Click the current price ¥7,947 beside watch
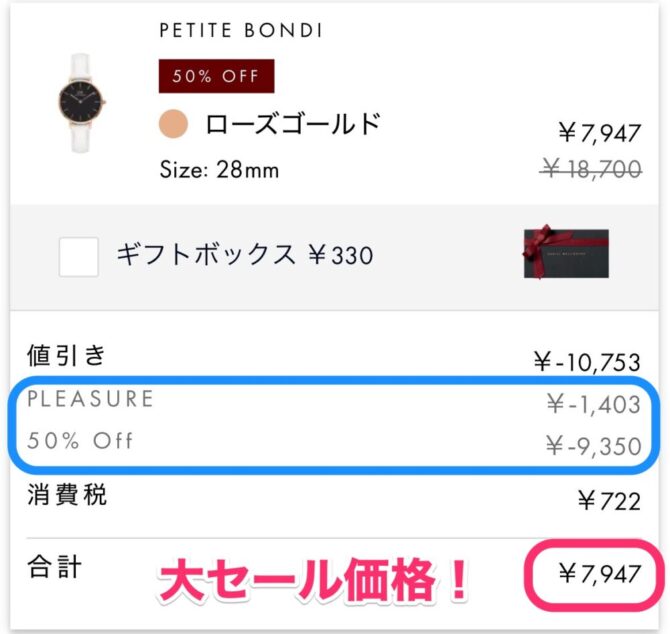 click(599, 132)
